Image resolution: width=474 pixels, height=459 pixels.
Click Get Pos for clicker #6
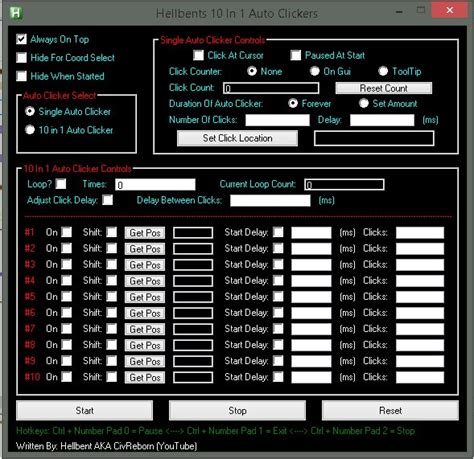point(145,313)
